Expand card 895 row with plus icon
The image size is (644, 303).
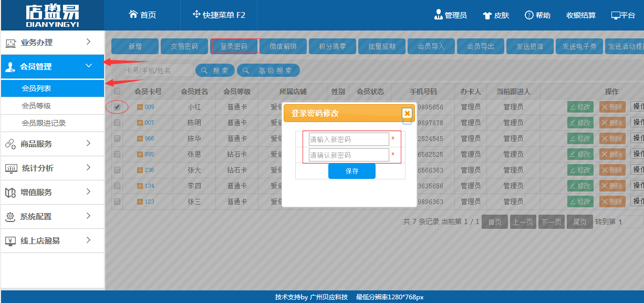140,154
